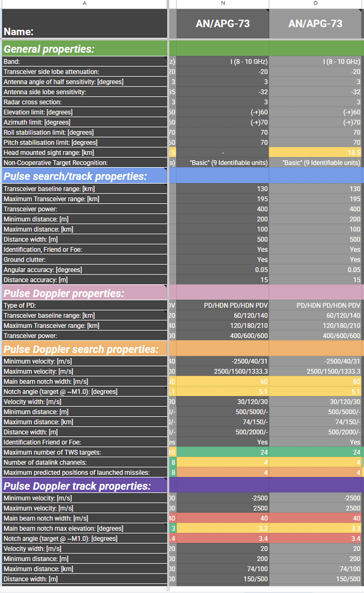Image resolution: width=364 pixels, height=593 pixels.
Task: Select the column N header
Action: 222,4
